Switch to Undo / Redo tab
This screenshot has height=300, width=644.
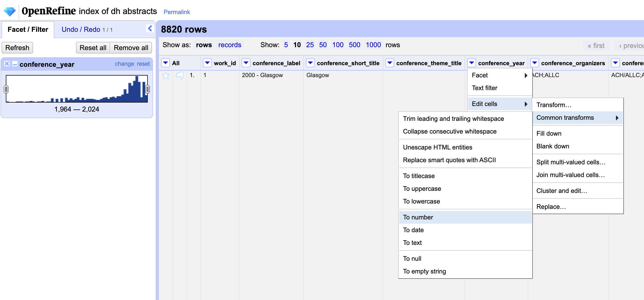[x=81, y=29]
